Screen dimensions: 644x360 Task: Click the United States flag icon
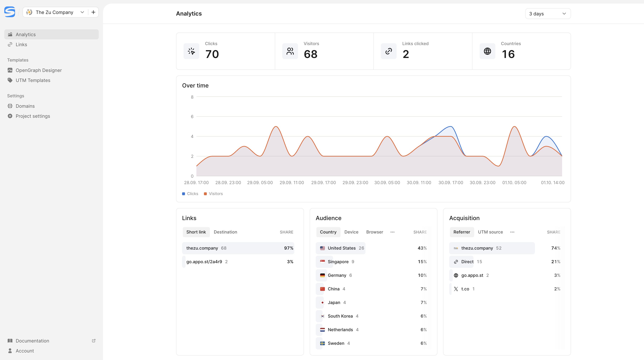click(323, 248)
